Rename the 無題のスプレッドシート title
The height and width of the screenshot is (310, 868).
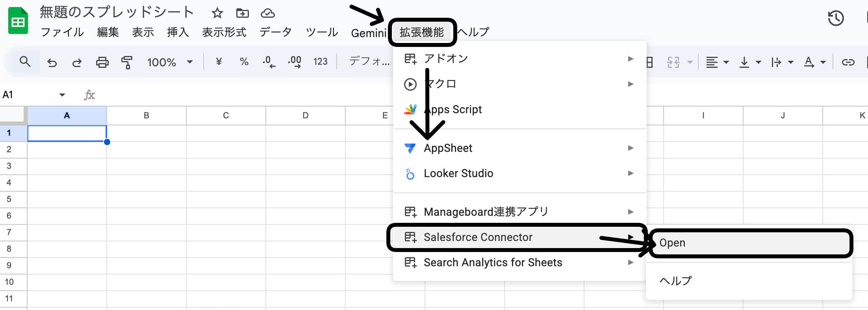coord(117,12)
